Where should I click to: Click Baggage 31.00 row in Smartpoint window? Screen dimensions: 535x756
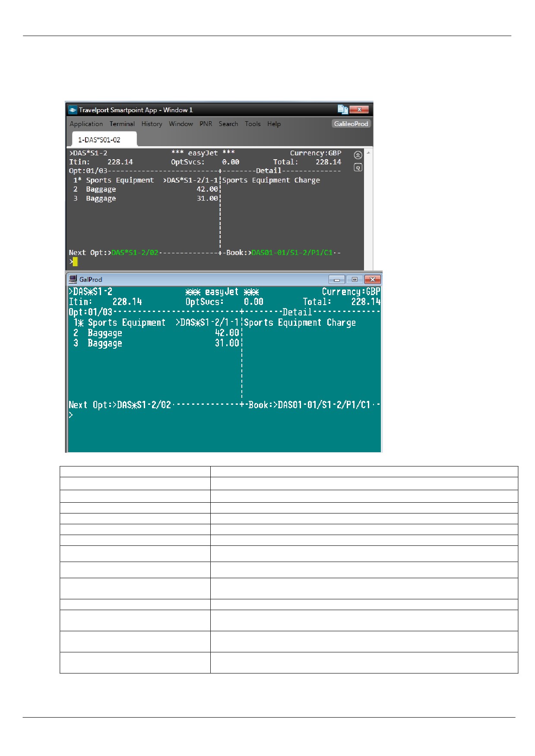point(146,198)
